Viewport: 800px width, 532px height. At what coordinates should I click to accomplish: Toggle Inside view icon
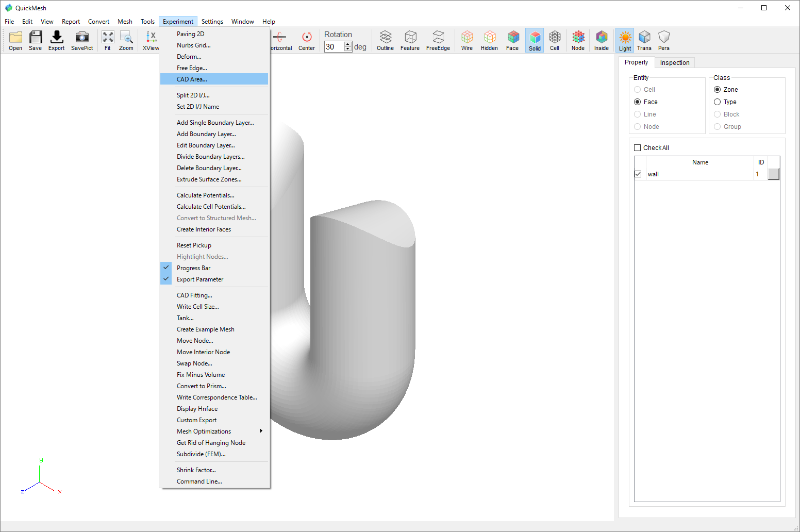coord(602,40)
